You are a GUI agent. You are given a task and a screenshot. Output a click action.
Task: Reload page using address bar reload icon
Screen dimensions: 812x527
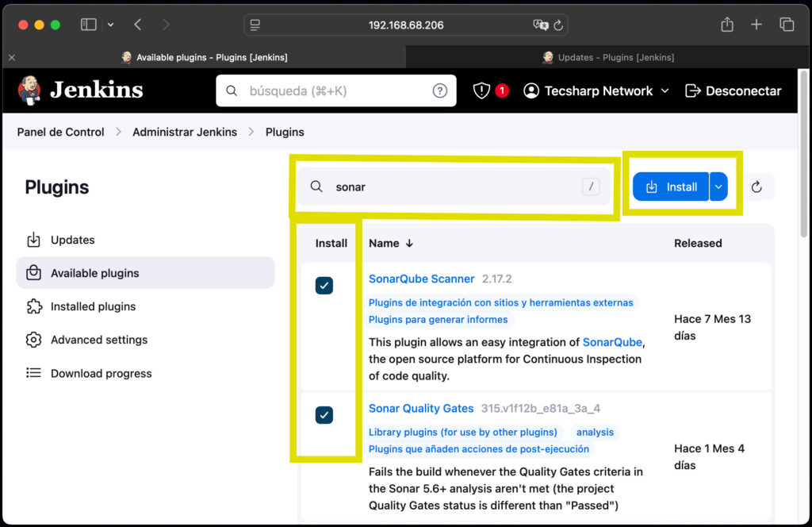tap(558, 25)
